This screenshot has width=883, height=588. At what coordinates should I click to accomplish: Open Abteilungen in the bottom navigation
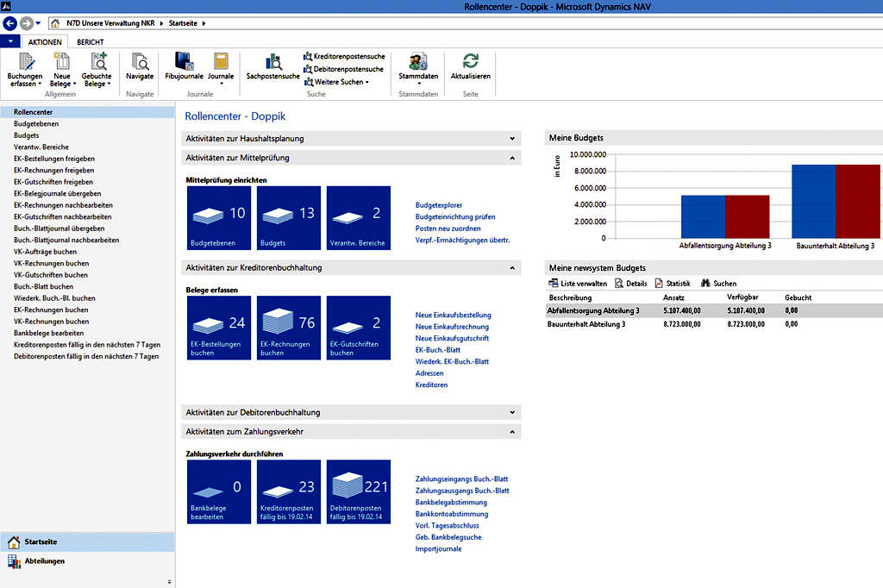tap(44, 561)
